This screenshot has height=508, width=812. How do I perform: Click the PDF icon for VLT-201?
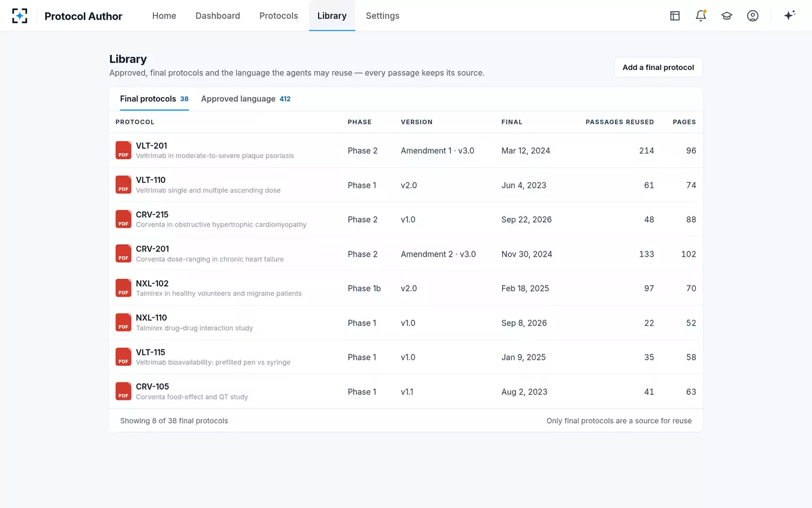coord(123,150)
